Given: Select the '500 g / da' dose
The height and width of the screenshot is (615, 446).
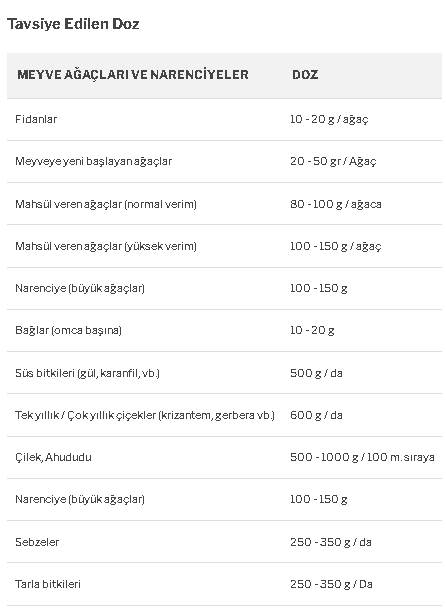Looking at the screenshot, I should click(316, 373).
